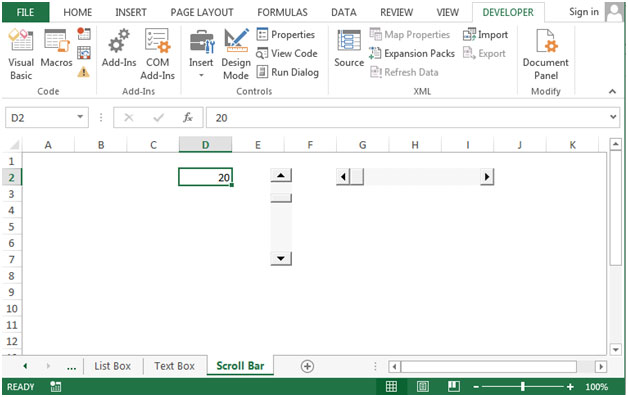Open the Visual Basic editor
The image size is (628, 397).
click(21, 54)
